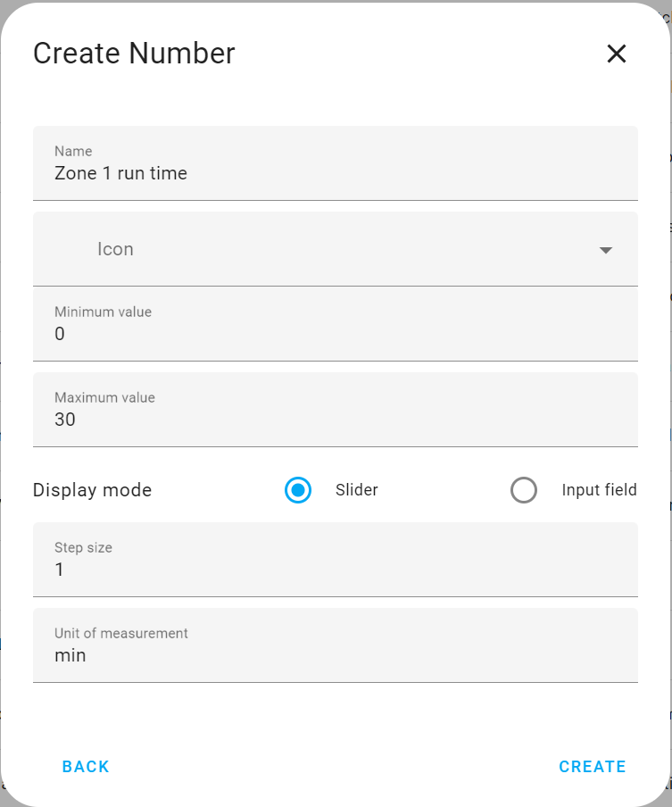672x807 pixels.
Task: Click the value 0 in Minimum value
Action: (60, 334)
